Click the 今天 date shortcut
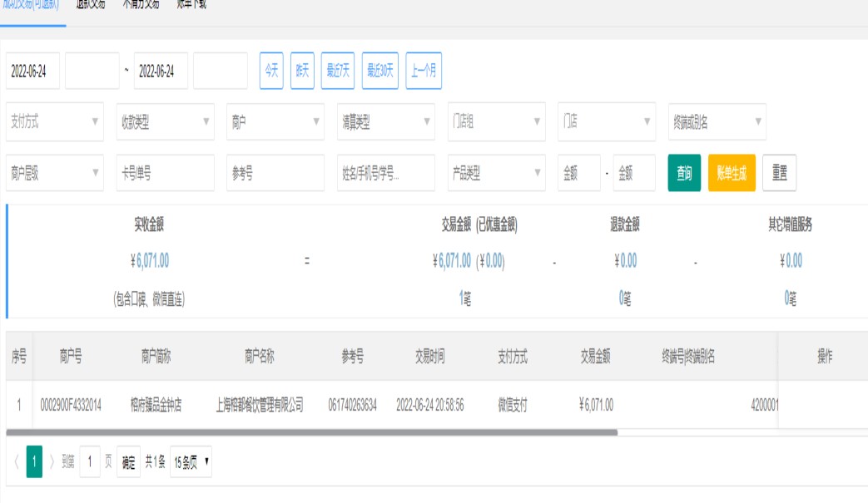The width and height of the screenshot is (868, 503). pyautogui.click(x=271, y=72)
